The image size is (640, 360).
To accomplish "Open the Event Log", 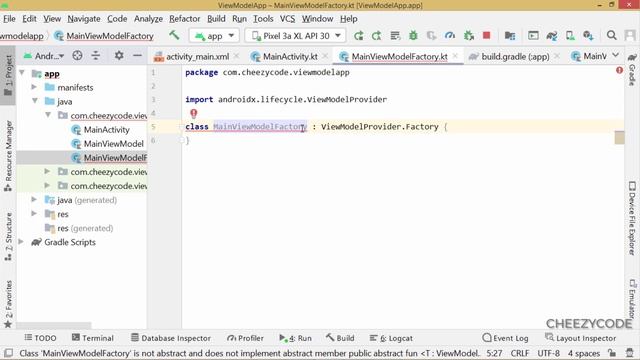I will 505,338.
